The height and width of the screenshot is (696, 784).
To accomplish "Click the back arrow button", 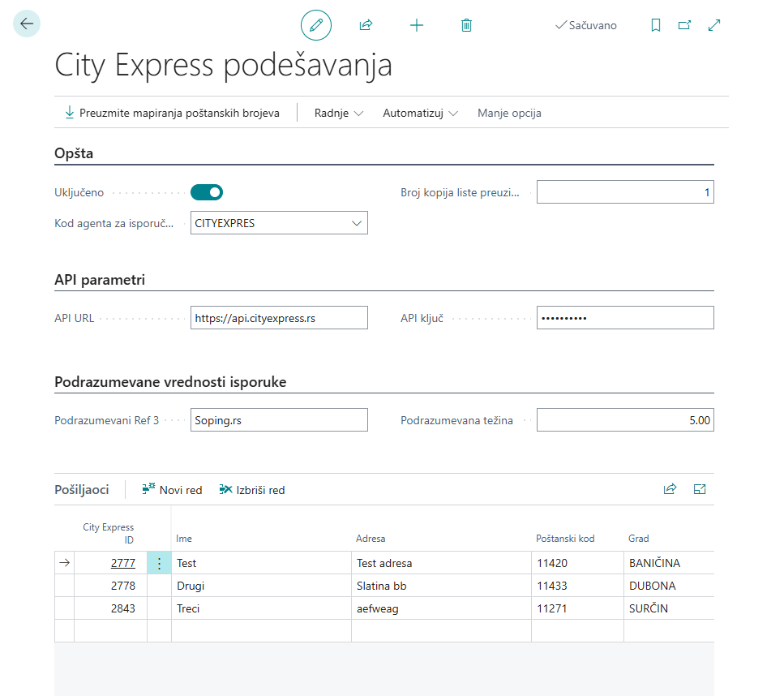I will pyautogui.click(x=27, y=24).
